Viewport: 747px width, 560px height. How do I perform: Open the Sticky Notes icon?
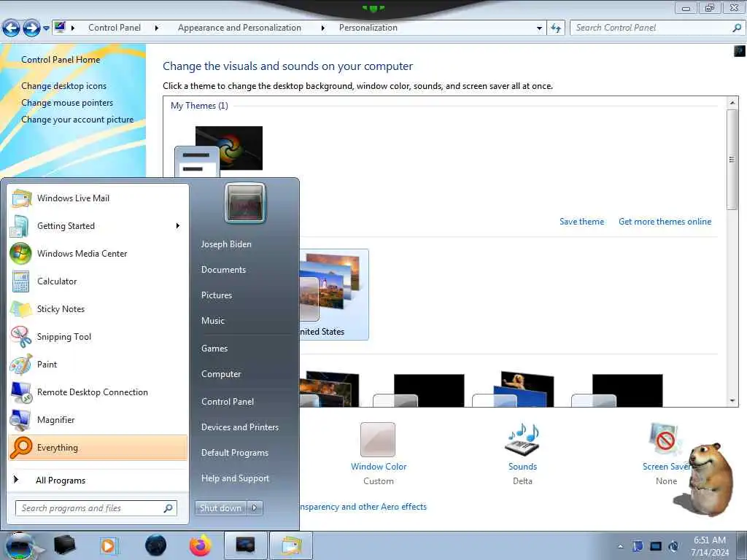[x=20, y=309]
